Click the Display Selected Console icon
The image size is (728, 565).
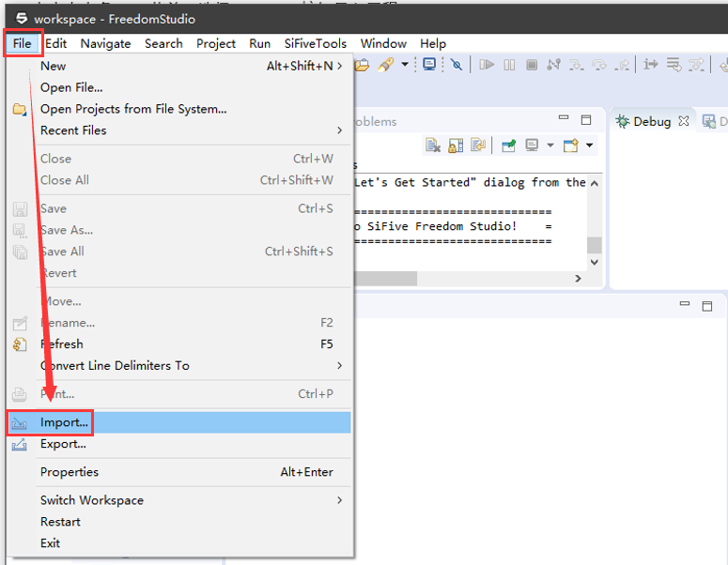click(532, 145)
